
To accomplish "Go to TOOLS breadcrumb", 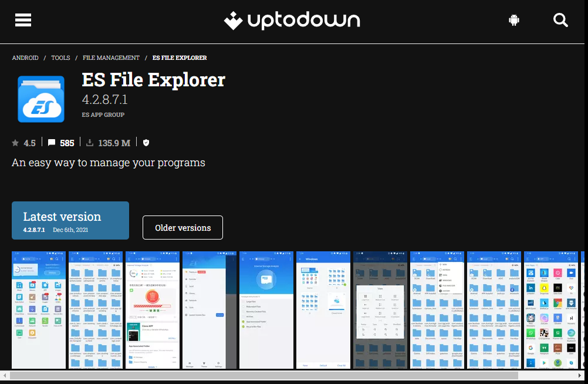I will 60,58.
